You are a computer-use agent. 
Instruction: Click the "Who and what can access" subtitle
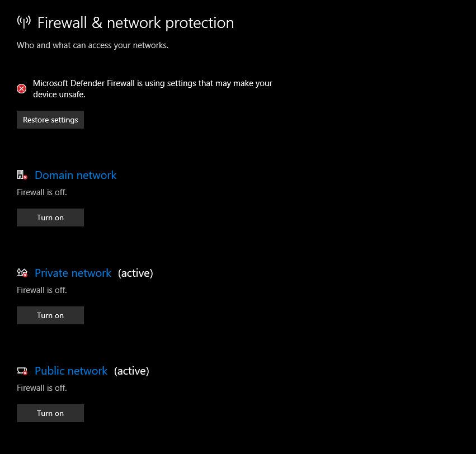[x=92, y=45]
